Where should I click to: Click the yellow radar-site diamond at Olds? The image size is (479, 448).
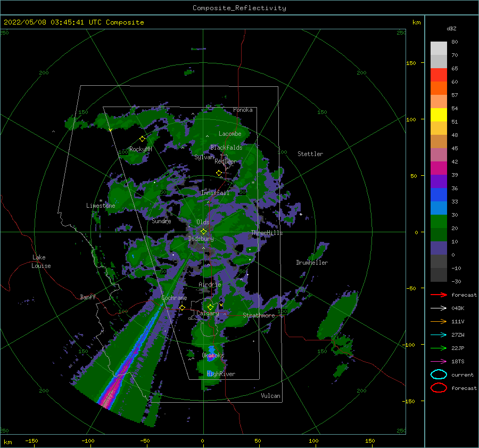tap(203, 232)
